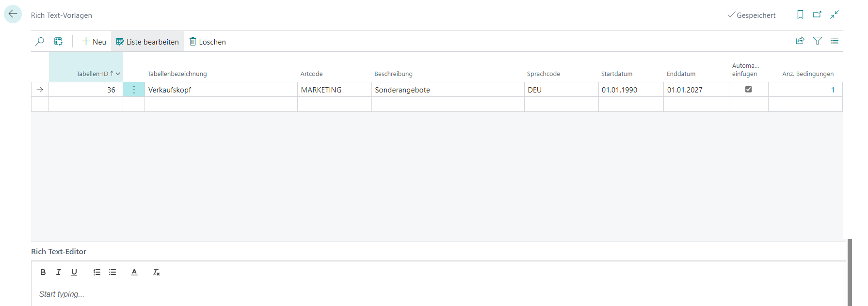The width and height of the screenshot is (868, 306).
Task: Click Anz. Bedingungen column header
Action: 808,74
